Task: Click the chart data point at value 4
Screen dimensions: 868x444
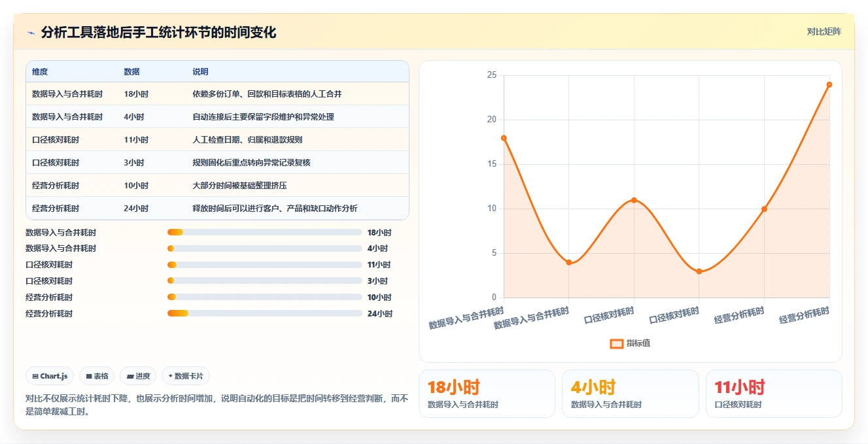Action: pyautogui.click(x=569, y=262)
